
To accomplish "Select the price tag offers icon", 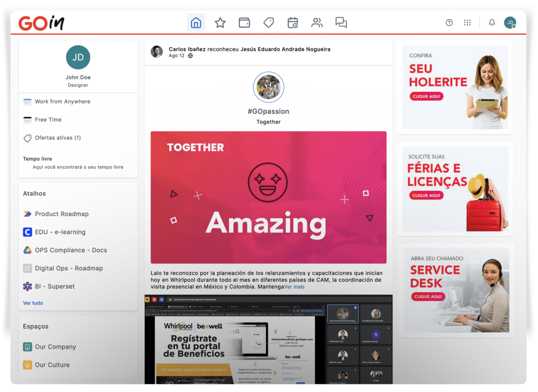I will [269, 23].
